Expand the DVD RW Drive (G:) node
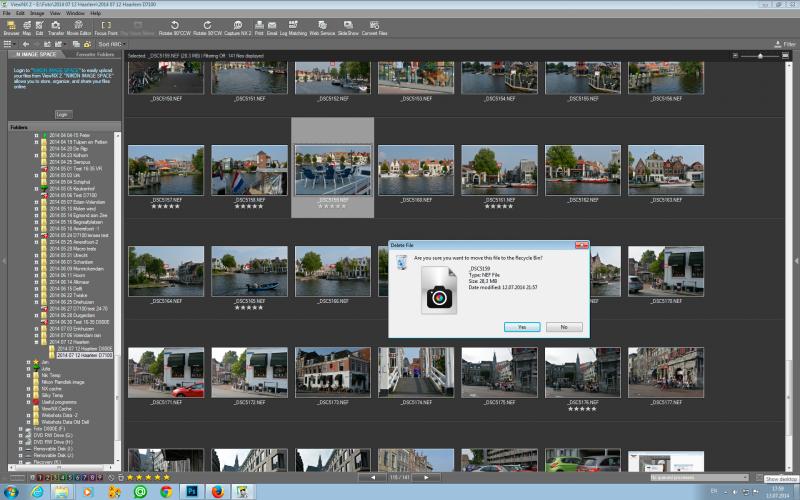This screenshot has height=500, width=800. 21,436
